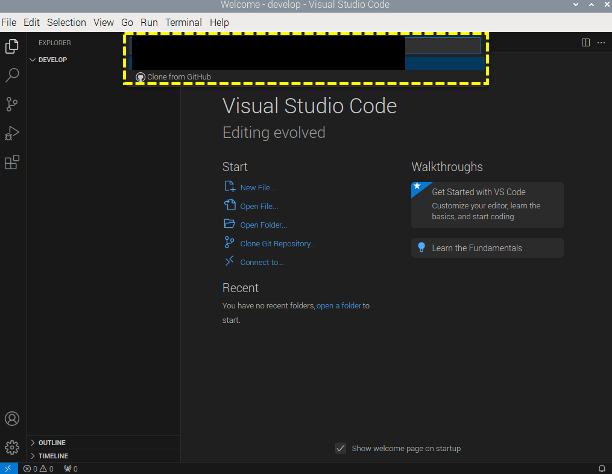Screen dimensions: 612x474
Task: Click the repository URL input field
Action: (306, 45)
